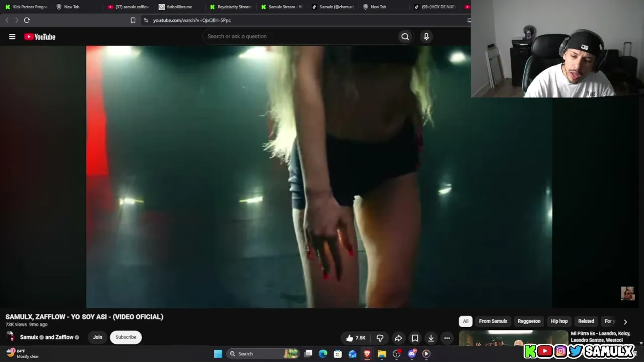Start voice search with the microphone icon
The image size is (644, 362).
[x=426, y=36]
